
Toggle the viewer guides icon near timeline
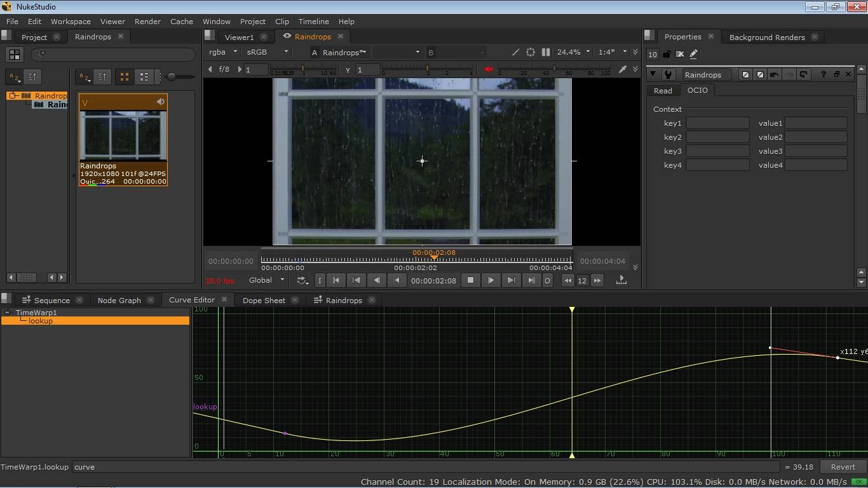pos(621,280)
